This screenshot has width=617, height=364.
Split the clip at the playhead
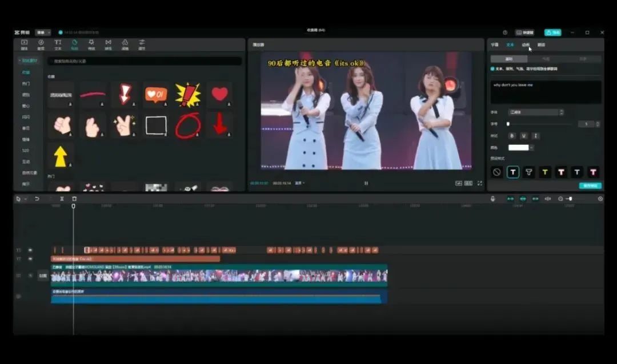62,199
